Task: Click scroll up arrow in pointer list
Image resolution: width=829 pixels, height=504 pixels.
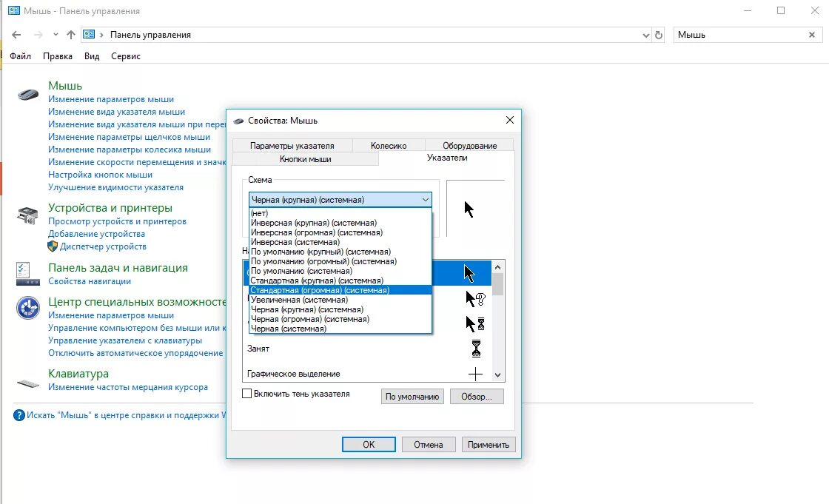Action: click(x=497, y=268)
